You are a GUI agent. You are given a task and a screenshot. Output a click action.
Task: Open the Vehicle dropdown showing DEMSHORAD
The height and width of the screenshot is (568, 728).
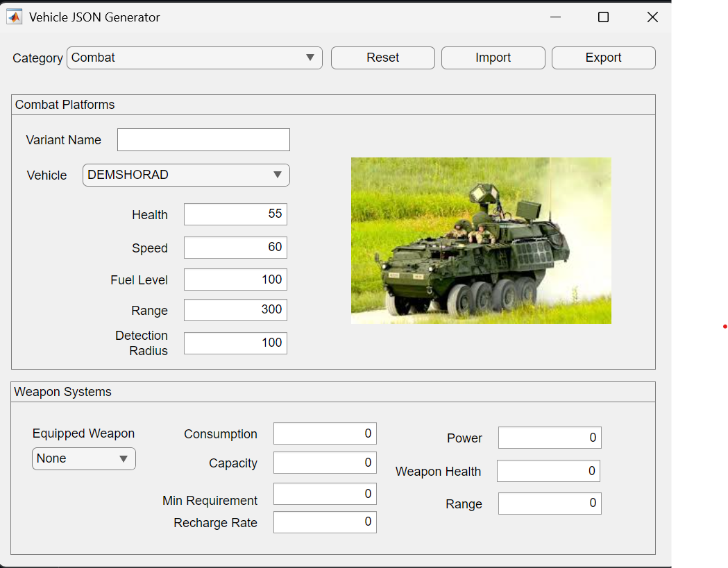point(185,175)
